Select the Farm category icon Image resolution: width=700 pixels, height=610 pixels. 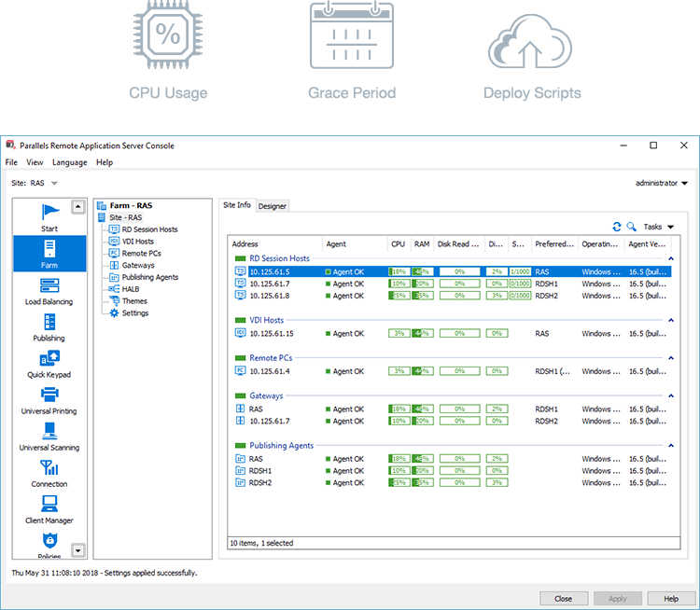pyautogui.click(x=49, y=254)
